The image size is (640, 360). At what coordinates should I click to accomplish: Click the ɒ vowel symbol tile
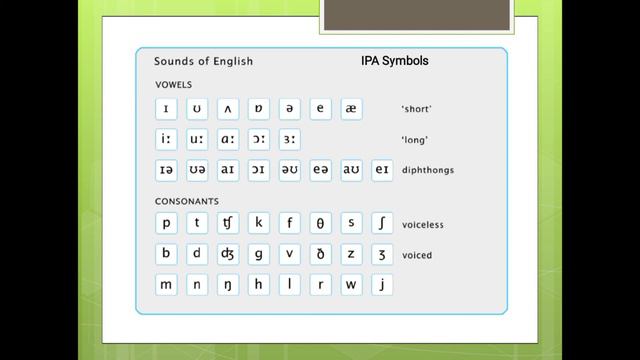point(259,109)
